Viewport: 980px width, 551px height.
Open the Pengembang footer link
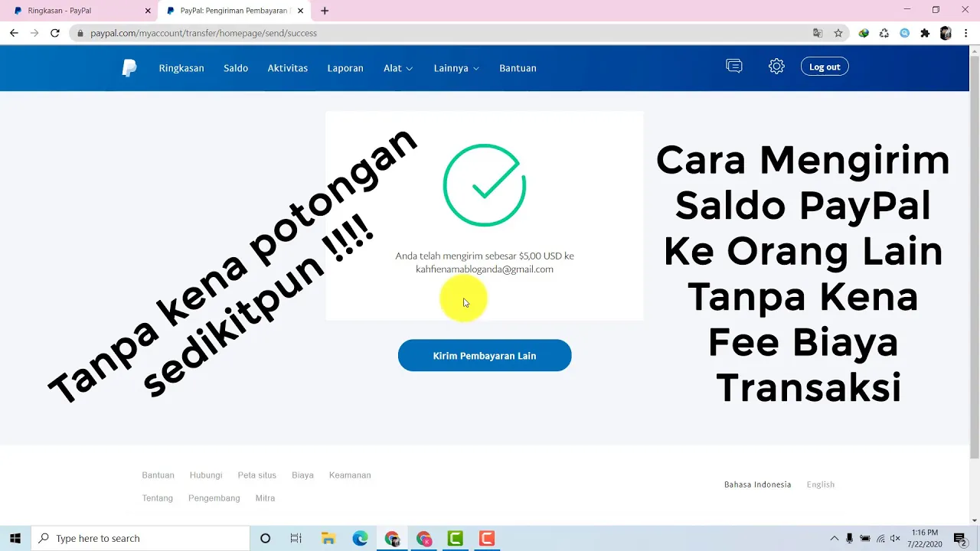click(x=214, y=498)
